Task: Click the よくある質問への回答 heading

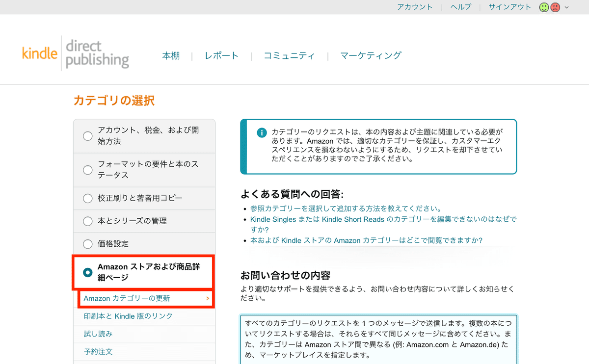Action: (292, 194)
